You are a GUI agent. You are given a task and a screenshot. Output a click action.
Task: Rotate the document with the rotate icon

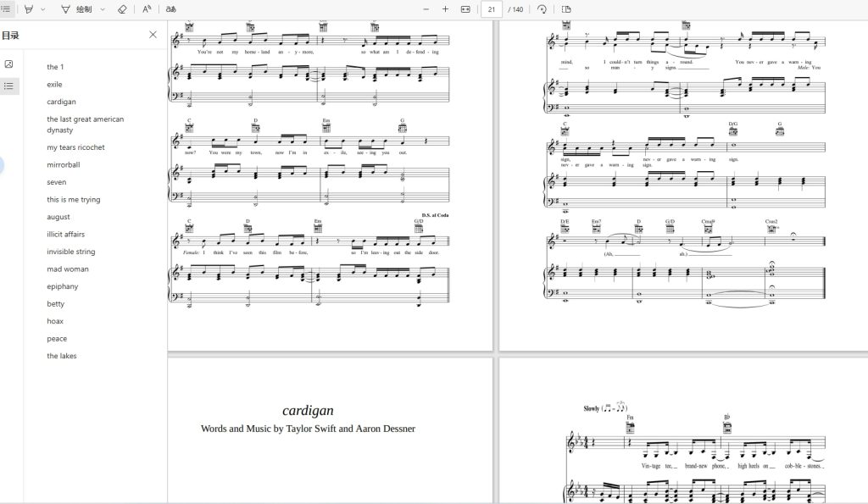(542, 8)
